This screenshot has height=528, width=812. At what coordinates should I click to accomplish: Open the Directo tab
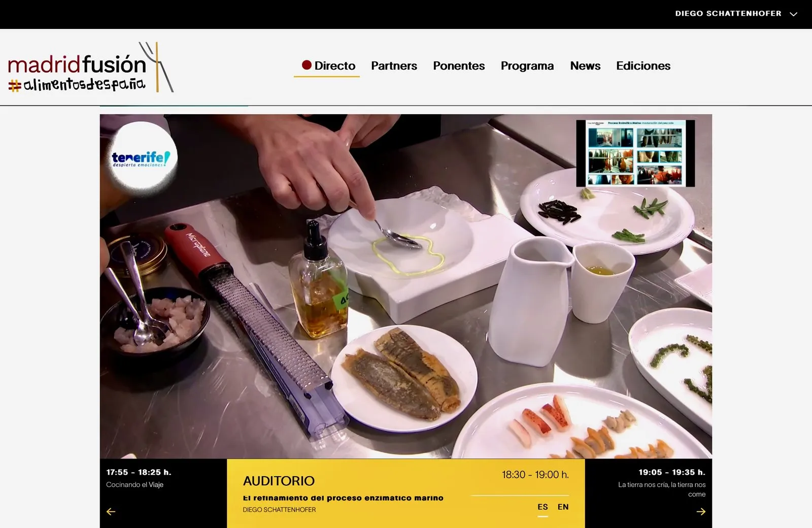pos(327,66)
